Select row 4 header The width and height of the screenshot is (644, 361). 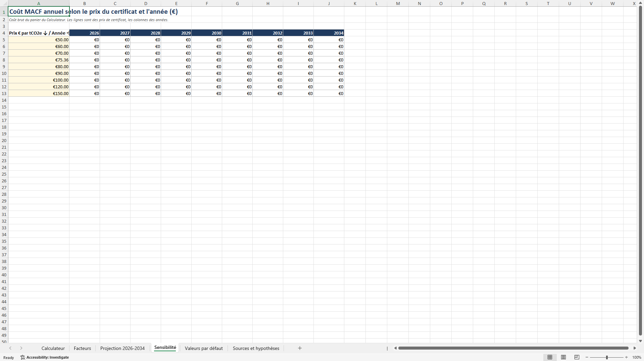(4, 33)
